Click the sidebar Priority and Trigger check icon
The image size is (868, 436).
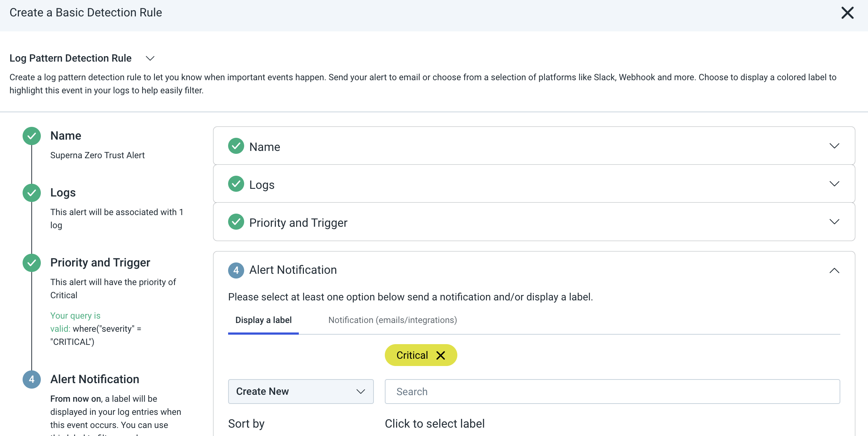click(x=31, y=262)
